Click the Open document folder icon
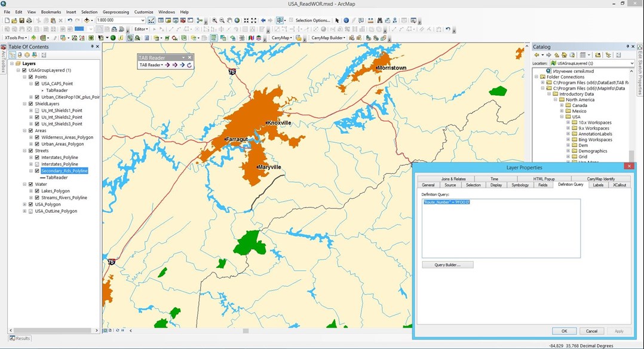Screen dimensions: 644x349 coord(14,20)
